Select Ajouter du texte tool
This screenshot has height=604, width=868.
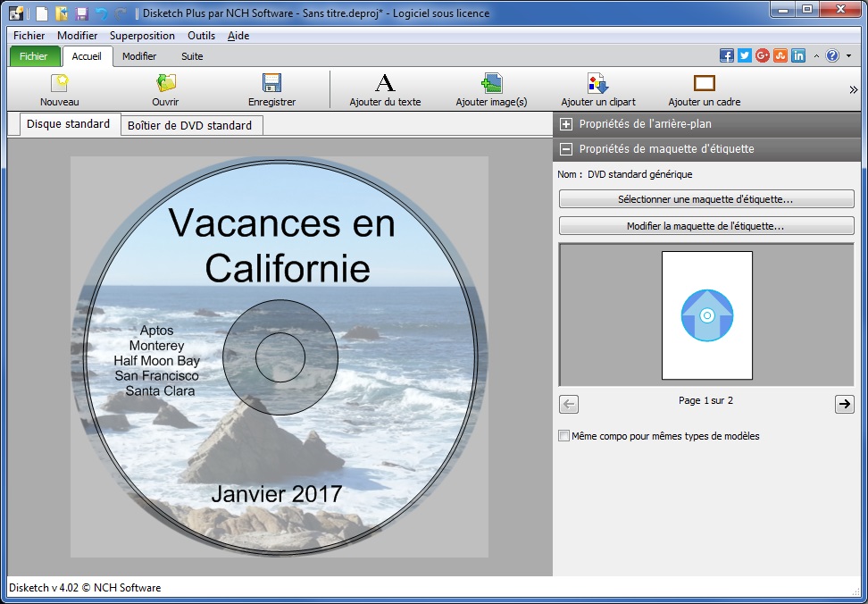(x=384, y=89)
